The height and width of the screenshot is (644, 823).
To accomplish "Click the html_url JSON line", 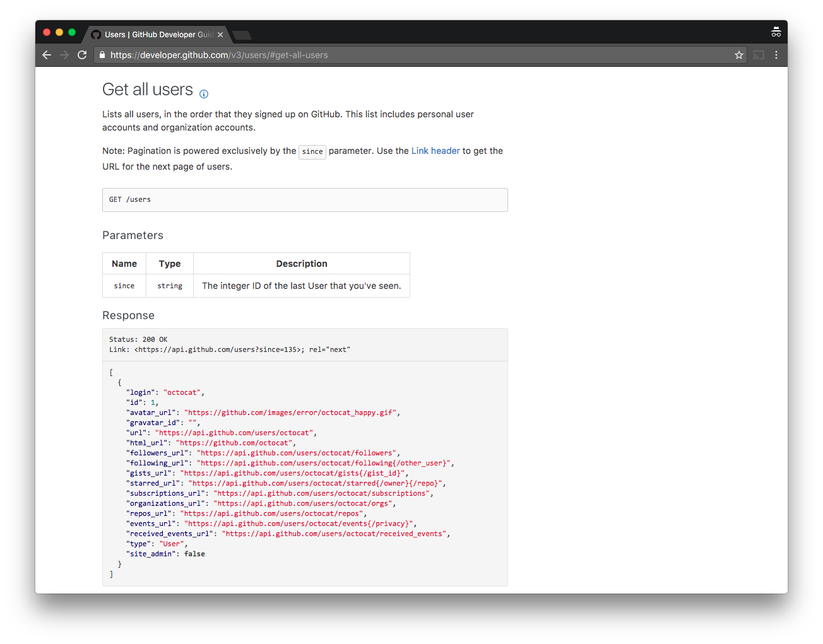I will click(211, 443).
